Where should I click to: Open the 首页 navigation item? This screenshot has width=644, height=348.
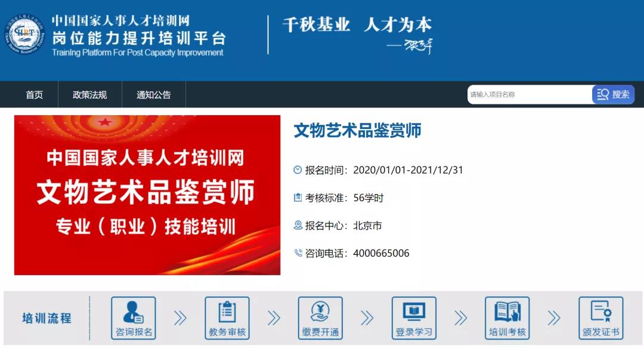point(34,94)
